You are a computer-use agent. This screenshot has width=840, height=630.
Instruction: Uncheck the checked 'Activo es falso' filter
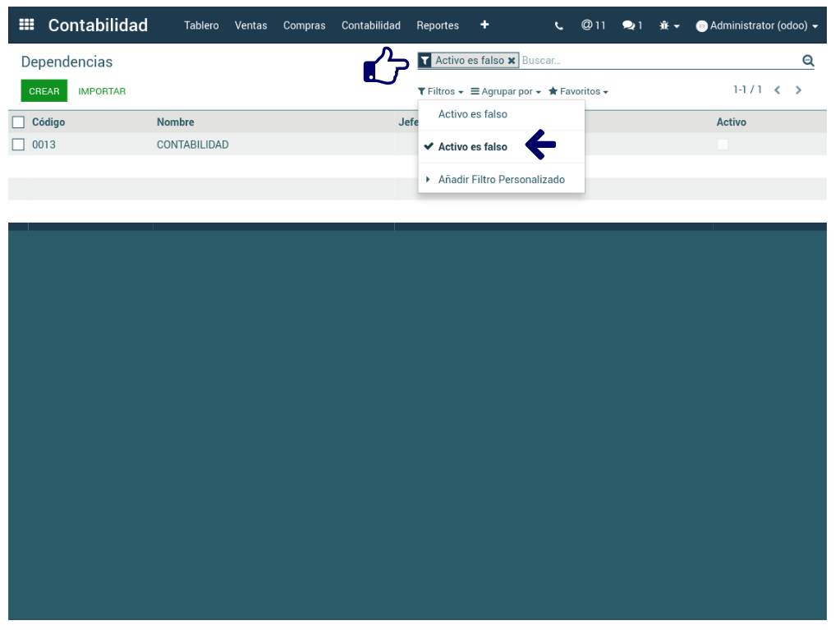(x=472, y=147)
